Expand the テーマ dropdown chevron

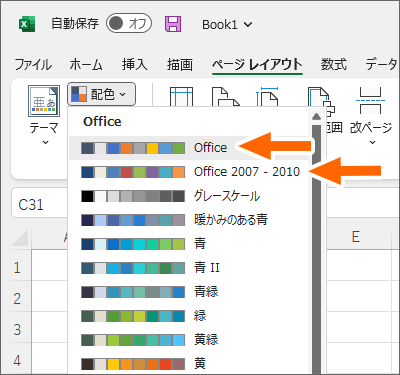[45, 143]
